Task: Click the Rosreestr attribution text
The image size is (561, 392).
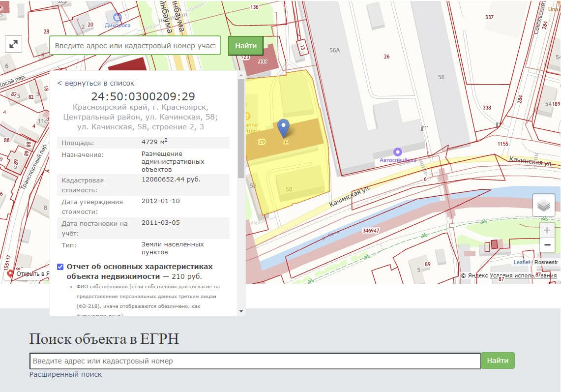Action: [546, 263]
